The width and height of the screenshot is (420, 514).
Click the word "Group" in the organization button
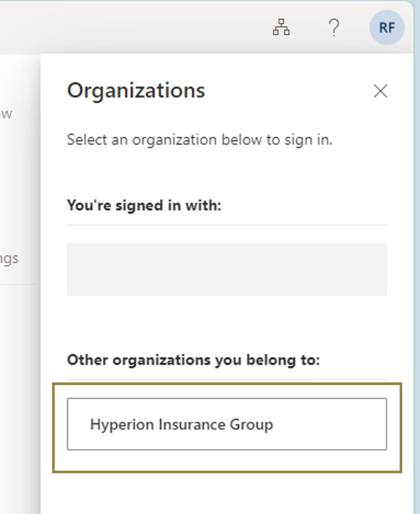click(251, 424)
